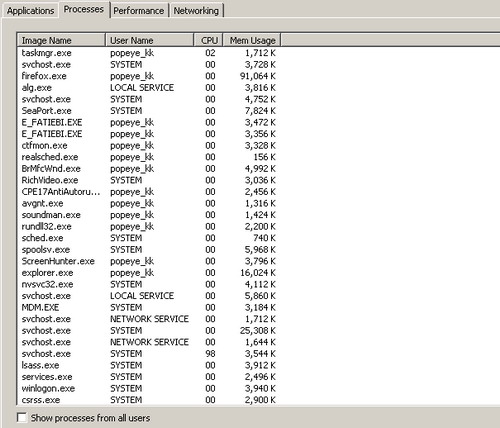Sort by the User Name column header
Image resolution: width=500 pixels, height=428 pixels.
click(x=150, y=40)
